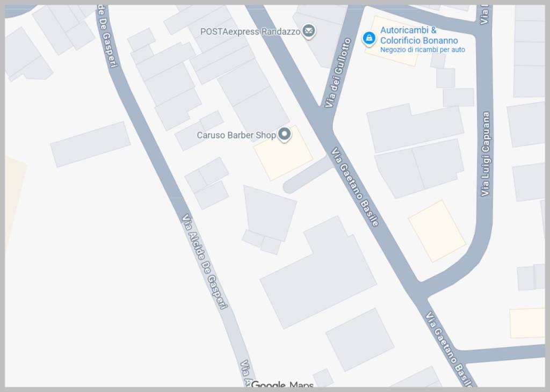550x392 pixels.
Task: Select the POSTAexpress Randazzo text label
Action: (x=250, y=32)
